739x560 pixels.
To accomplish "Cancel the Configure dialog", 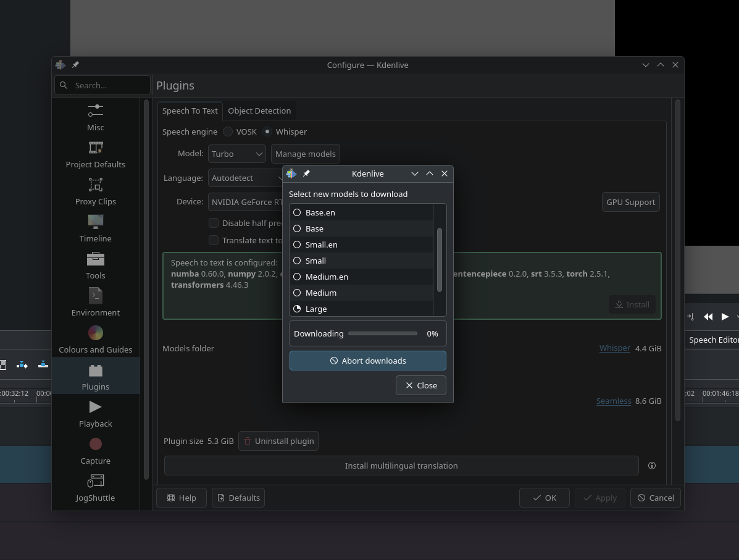I will click(655, 498).
